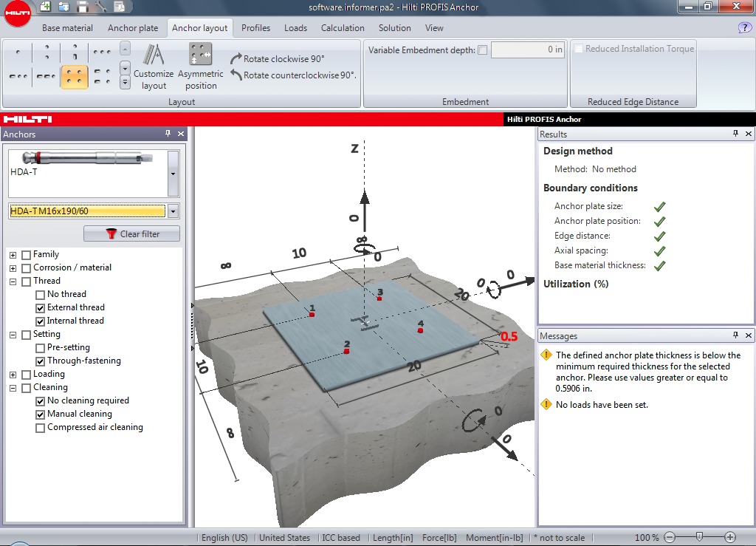Check the Corrosion / material checkbox
This screenshot has height=546, width=756.
27,268
